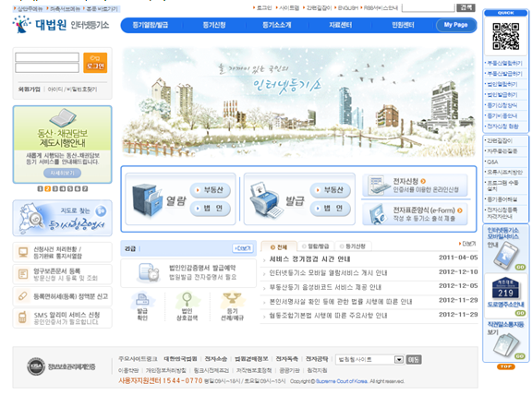Viewport: 532px width, 396px height.
Task: Open the 등기소소개 main menu
Action: click(277, 25)
